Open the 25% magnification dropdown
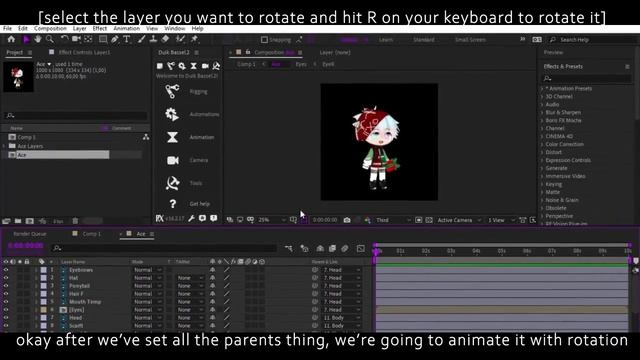Screen dimensions: 640x360 tap(271, 220)
